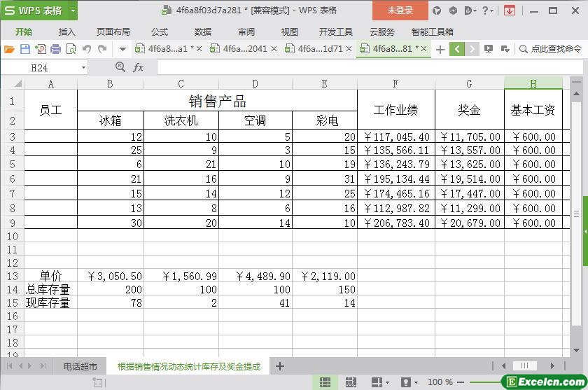Select row 13 header
Screen dimensions: 588x390
click(x=12, y=276)
